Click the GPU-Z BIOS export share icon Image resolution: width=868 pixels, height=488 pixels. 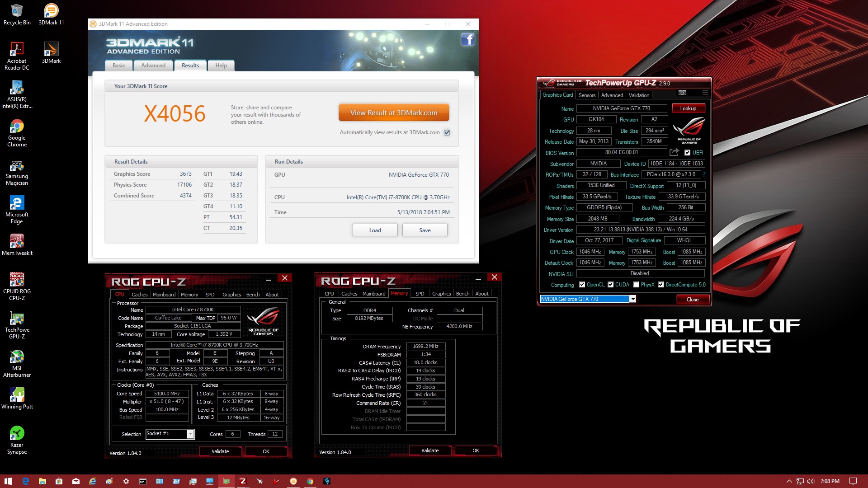tap(674, 152)
